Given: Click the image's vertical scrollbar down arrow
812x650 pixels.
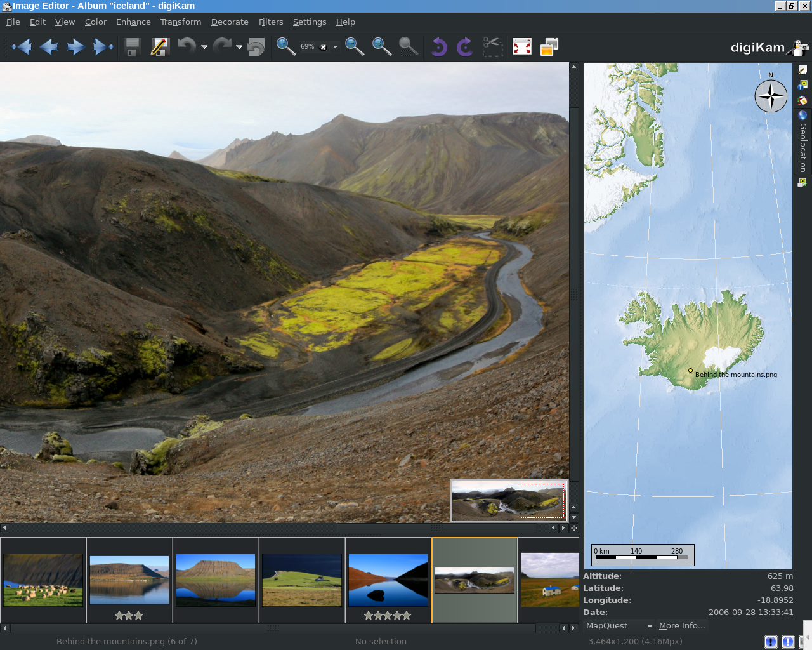Looking at the screenshot, I should pyautogui.click(x=574, y=518).
